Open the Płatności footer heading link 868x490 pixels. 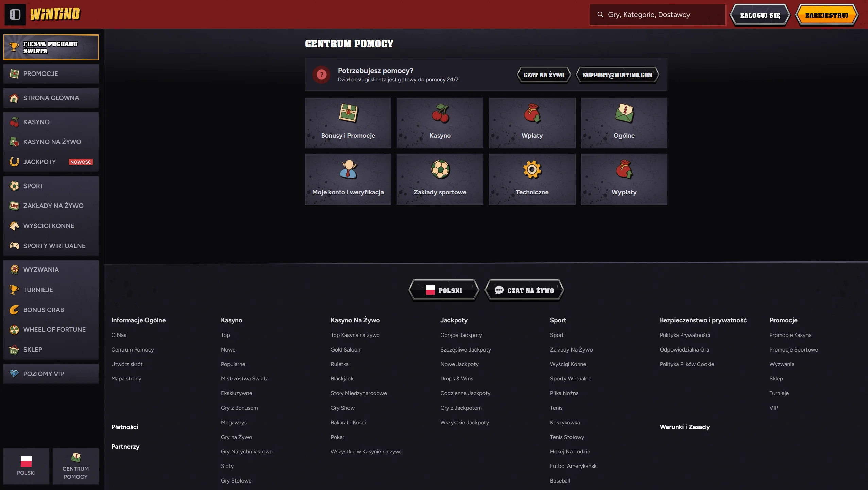125,427
